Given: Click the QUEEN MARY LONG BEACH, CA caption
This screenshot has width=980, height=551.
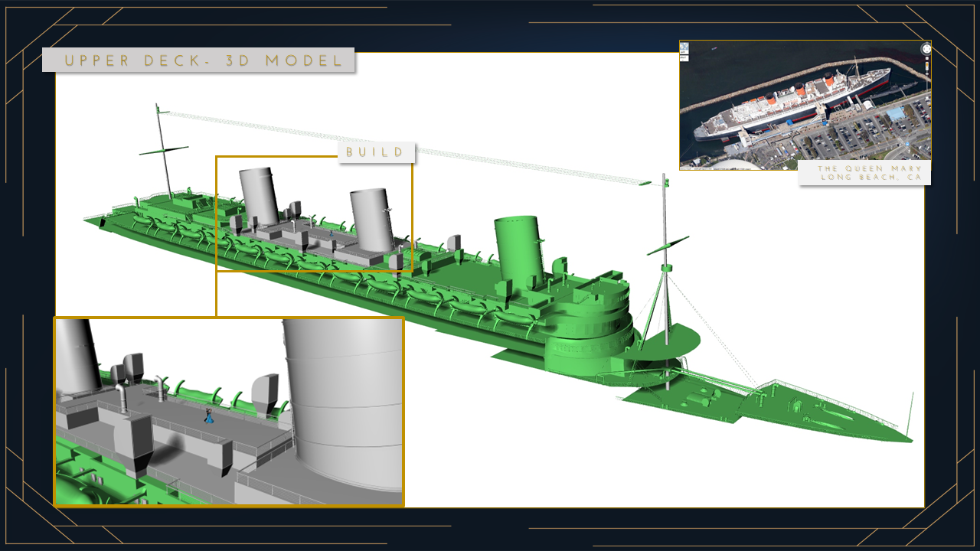Looking at the screenshot, I should tap(864, 172).
